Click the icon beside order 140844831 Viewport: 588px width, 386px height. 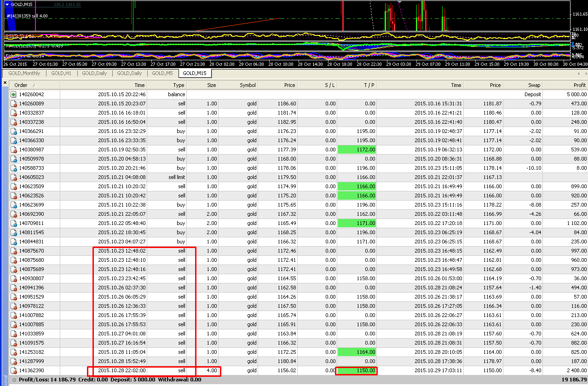point(13,242)
